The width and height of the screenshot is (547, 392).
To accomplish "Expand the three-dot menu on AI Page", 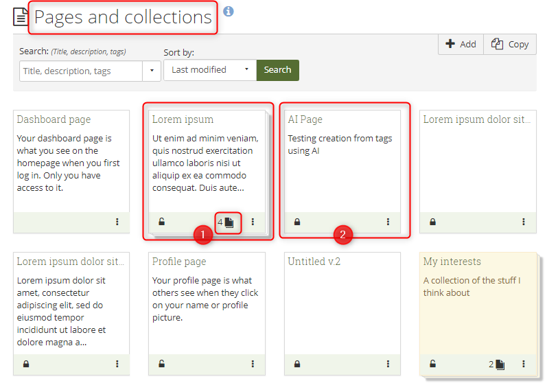I will pos(388,222).
